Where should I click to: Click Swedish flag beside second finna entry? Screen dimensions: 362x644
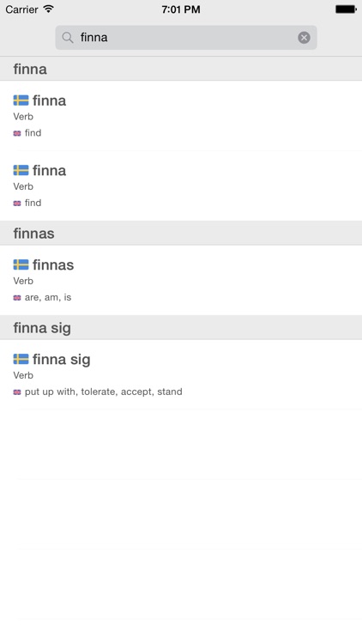point(21,170)
